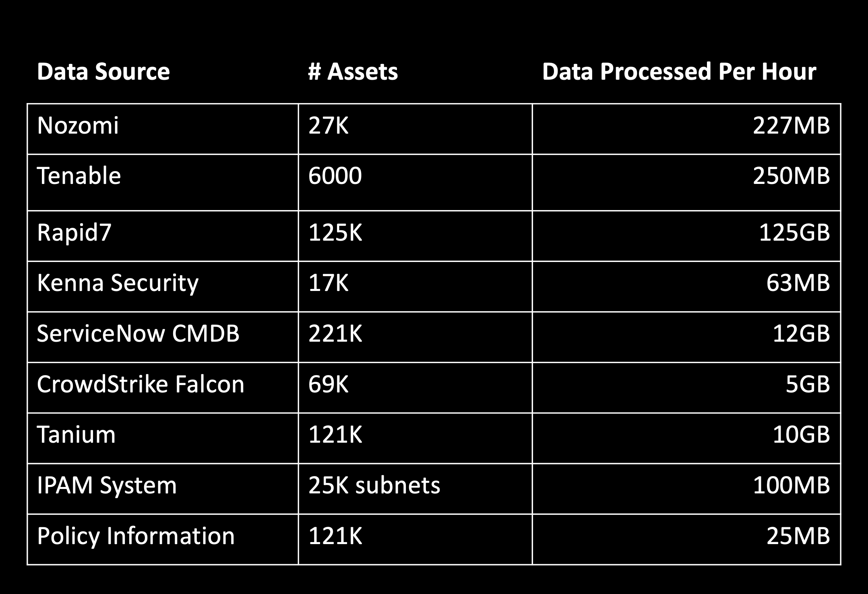Click the Data Source column header
The width and height of the screenshot is (868, 594).
[103, 72]
